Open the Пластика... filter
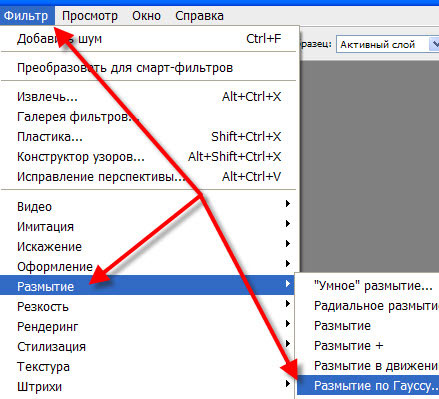Viewport: 439px width, 399px height. (x=148, y=137)
